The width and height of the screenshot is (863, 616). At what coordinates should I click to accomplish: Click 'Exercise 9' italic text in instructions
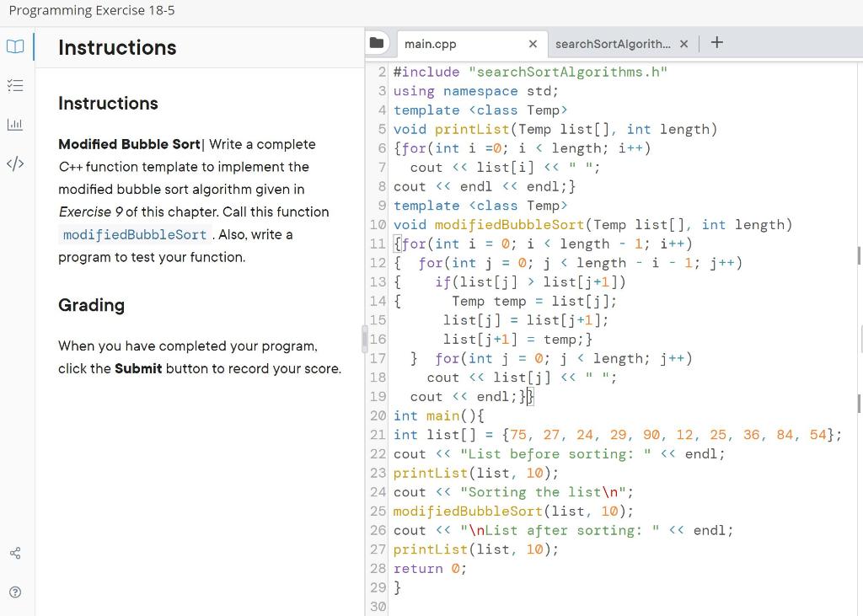(91, 212)
